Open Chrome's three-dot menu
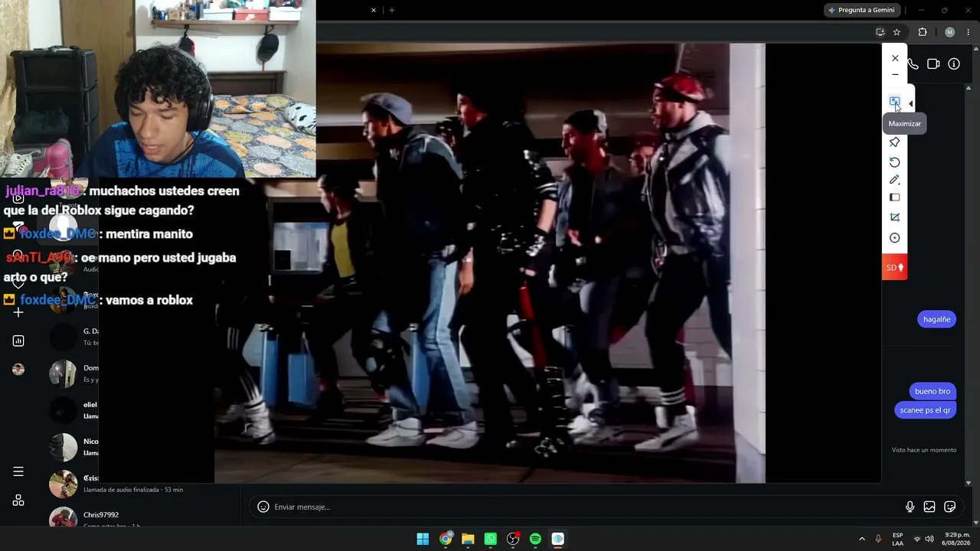The width and height of the screenshot is (980, 551). tap(968, 32)
